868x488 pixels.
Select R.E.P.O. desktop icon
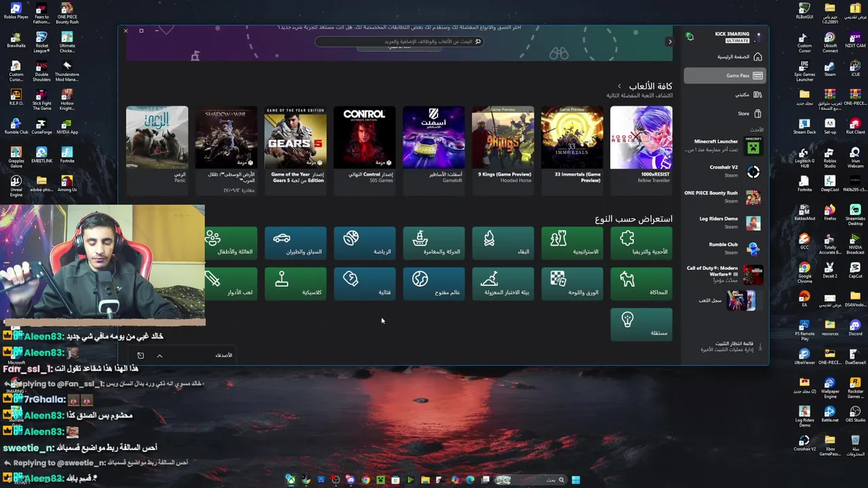[x=16, y=98]
